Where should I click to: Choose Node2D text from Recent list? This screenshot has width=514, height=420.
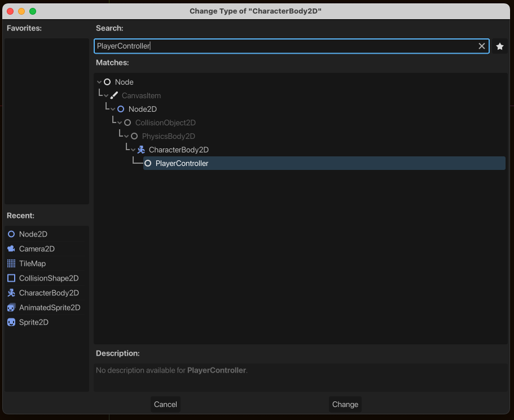click(33, 234)
